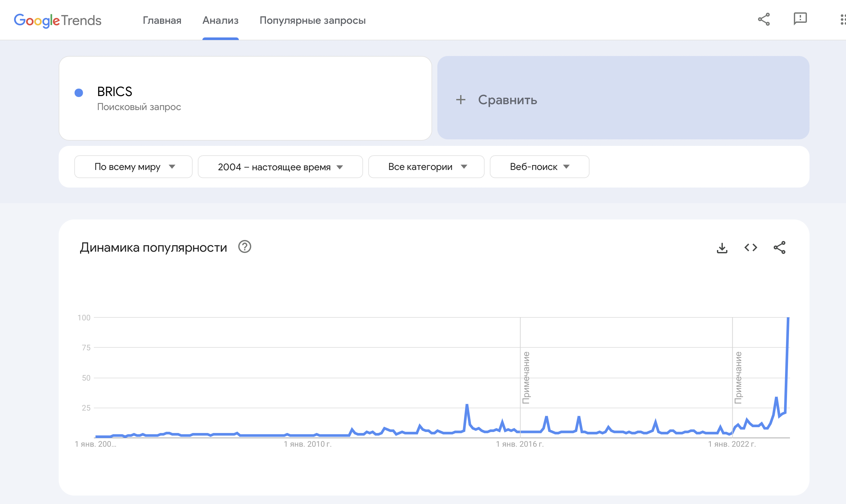Viewport: 846px width, 504px height.
Task: Open the embed code icon
Action: point(751,247)
